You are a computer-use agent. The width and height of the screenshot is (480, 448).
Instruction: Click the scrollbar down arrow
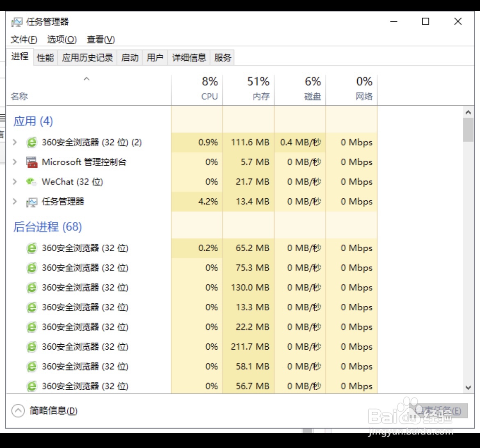click(468, 387)
